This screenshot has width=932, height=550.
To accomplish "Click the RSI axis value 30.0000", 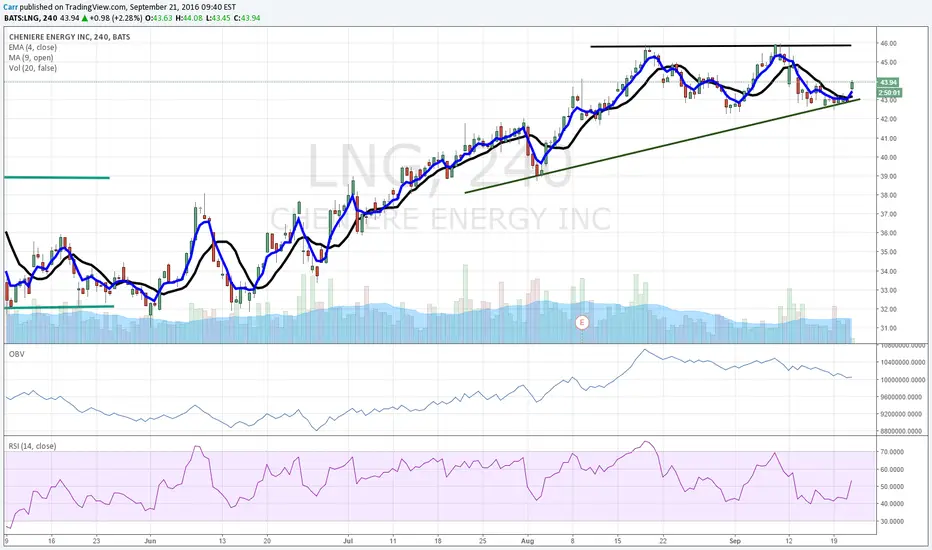I will [x=892, y=521].
